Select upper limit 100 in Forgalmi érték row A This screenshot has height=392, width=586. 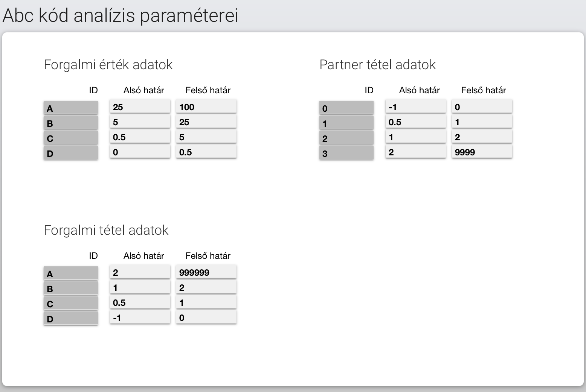point(206,106)
